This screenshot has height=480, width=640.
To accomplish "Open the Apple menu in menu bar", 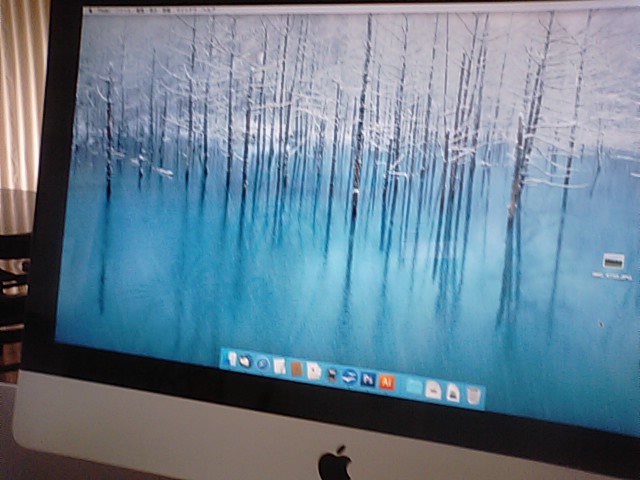I will [x=89, y=9].
